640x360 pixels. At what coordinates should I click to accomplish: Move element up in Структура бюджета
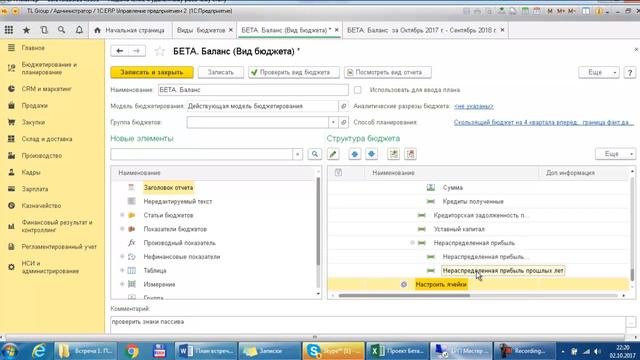[x=355, y=154]
